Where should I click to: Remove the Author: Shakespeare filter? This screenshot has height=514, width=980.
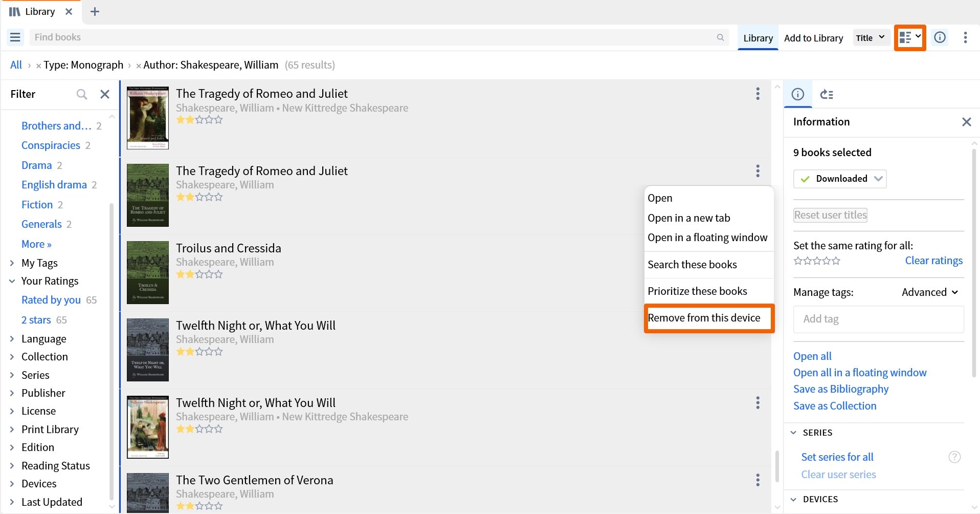[139, 66]
